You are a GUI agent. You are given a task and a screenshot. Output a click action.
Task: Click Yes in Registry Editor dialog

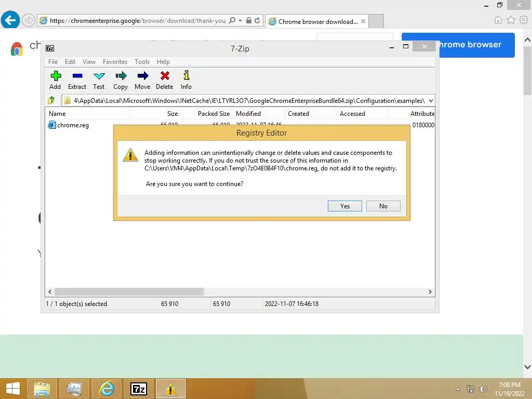345,206
